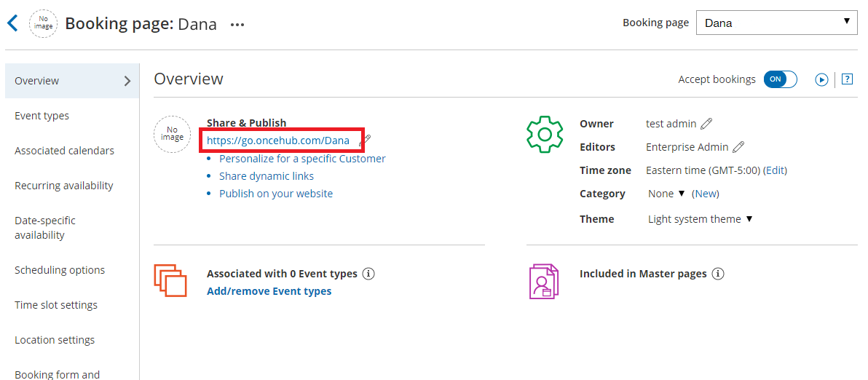868x380 pixels.
Task: Open the Booking page dropdown
Action: pos(776,23)
